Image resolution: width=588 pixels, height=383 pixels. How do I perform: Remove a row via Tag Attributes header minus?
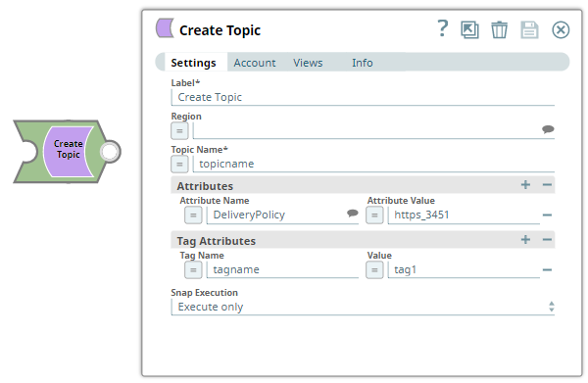coord(547,239)
